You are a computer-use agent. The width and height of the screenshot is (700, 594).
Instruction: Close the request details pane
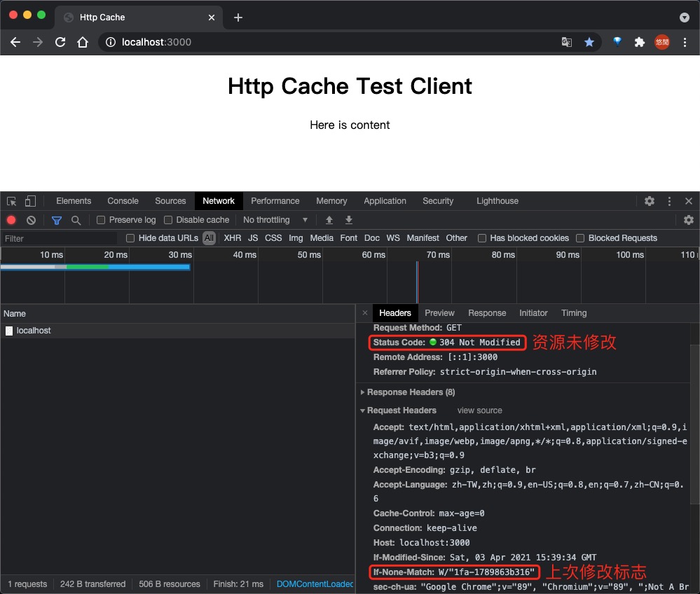365,313
